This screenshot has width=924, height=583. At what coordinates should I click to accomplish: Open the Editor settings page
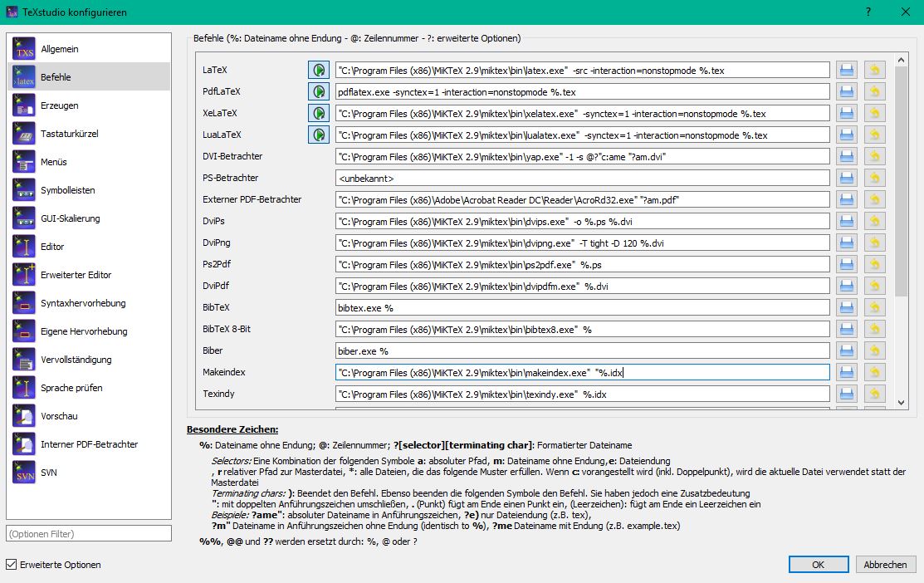[x=89, y=247]
